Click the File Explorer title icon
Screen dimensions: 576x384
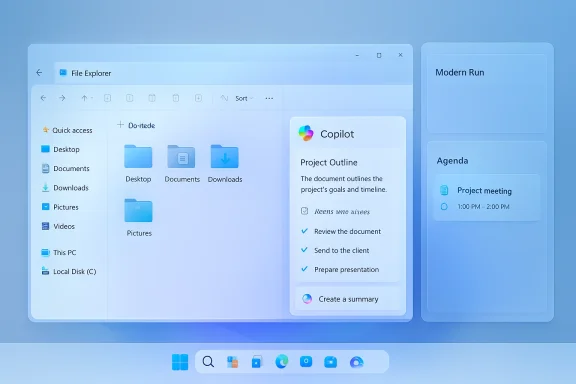(63, 73)
